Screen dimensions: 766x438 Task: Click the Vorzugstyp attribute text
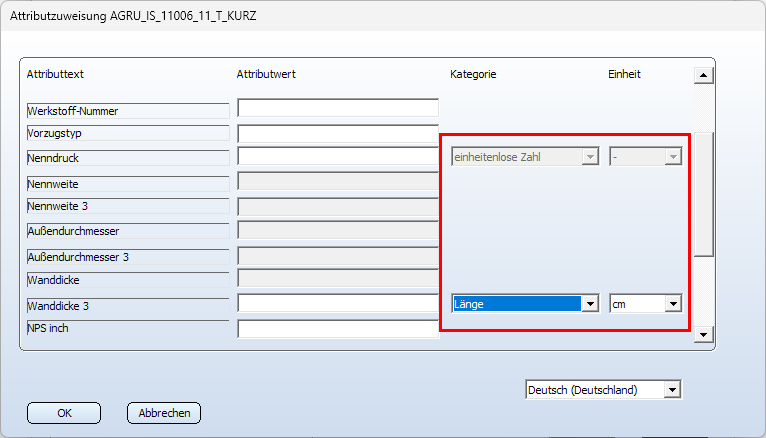pyautogui.click(x=128, y=133)
